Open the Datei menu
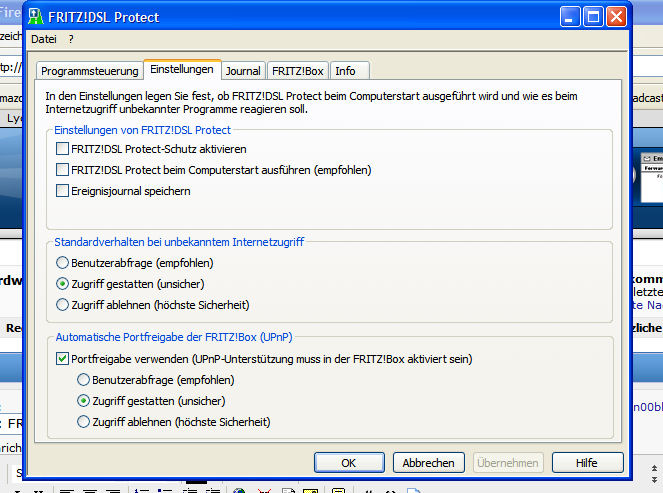 [44, 39]
